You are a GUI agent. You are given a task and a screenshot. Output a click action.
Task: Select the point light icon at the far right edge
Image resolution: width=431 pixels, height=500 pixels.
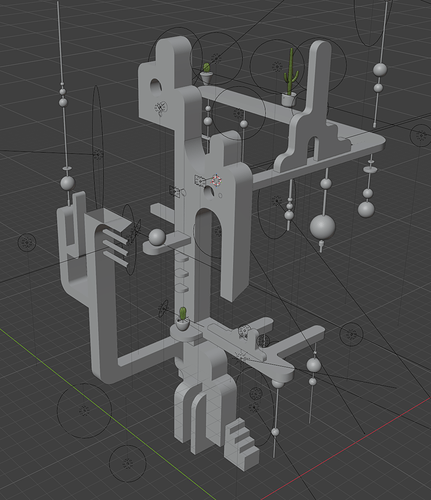[422, 135]
